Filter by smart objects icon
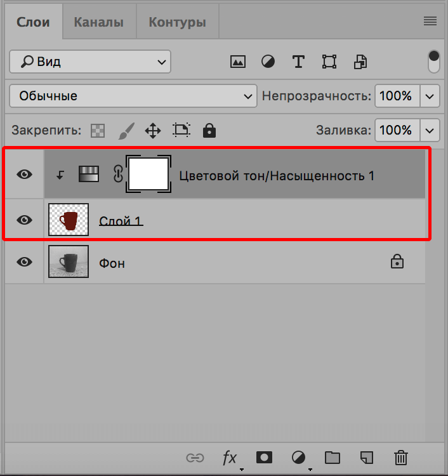This screenshot has width=448, height=476. pyautogui.click(x=360, y=62)
